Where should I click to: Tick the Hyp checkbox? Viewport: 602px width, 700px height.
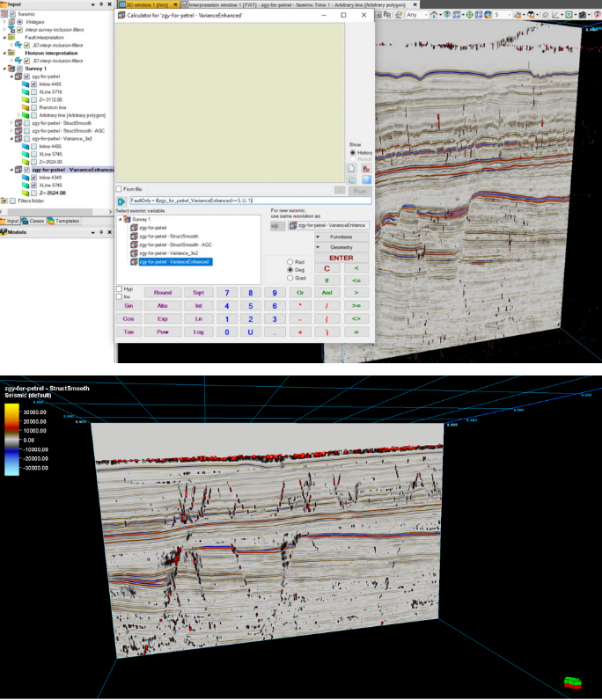point(120,288)
